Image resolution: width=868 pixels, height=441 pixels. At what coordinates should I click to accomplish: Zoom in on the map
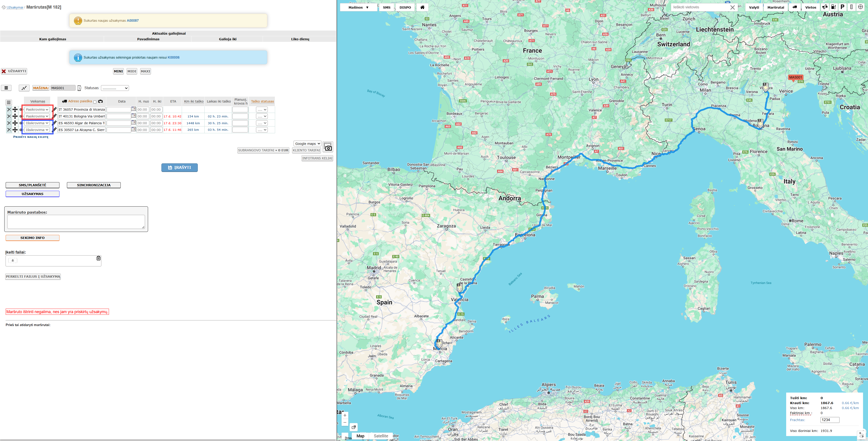coord(345,415)
